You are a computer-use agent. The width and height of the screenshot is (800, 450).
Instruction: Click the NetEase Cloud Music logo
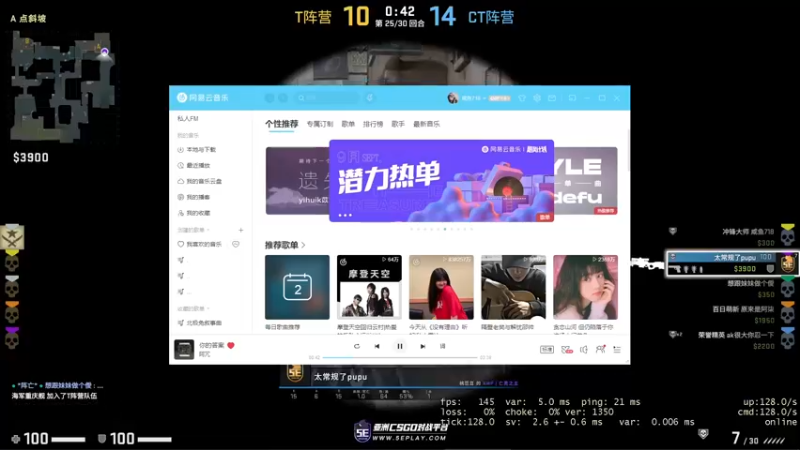pos(203,97)
